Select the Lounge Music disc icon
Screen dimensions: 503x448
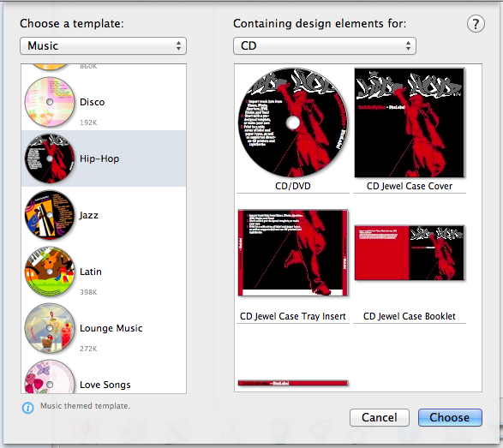pos(50,328)
